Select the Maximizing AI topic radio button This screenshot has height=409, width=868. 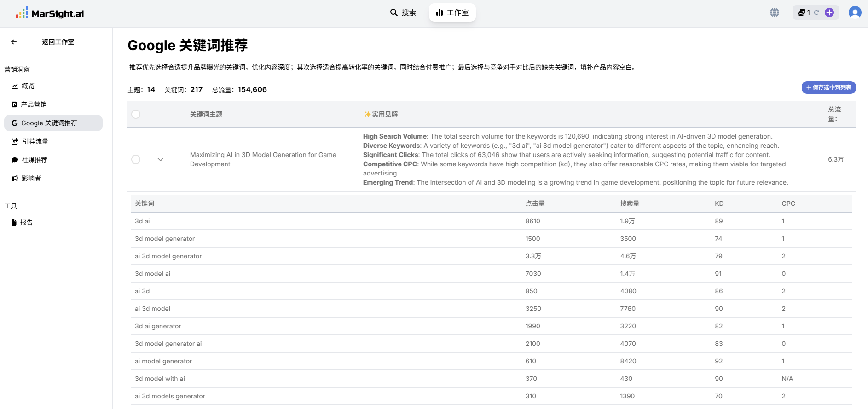coord(136,159)
